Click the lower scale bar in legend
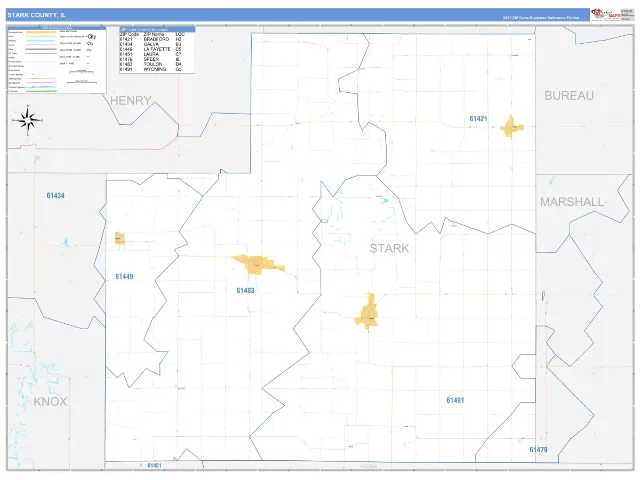 [x=82, y=82]
